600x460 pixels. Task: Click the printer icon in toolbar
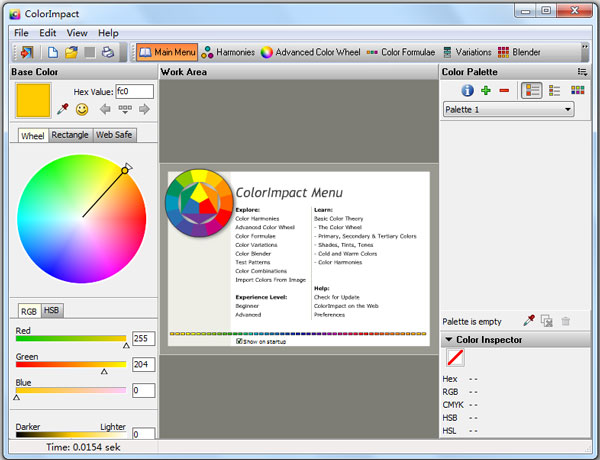click(108, 52)
